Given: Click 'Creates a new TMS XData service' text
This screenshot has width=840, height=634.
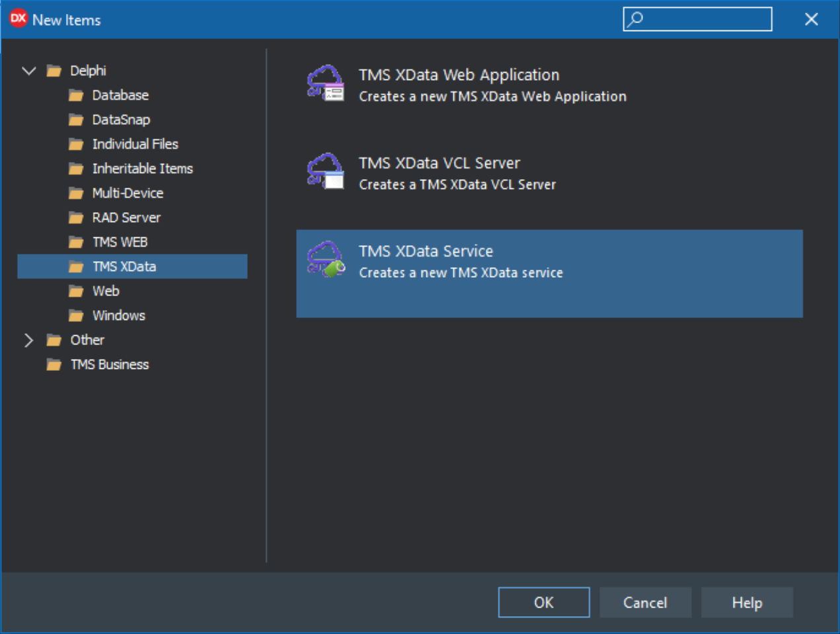Looking at the screenshot, I should [461, 272].
